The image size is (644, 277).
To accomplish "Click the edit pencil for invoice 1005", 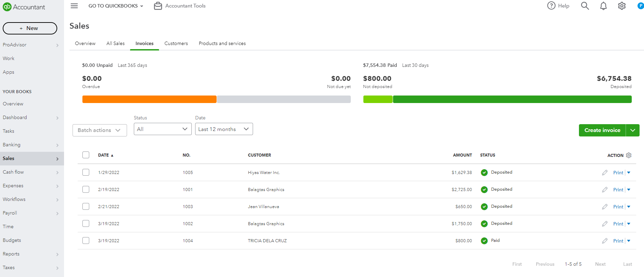I will tap(604, 173).
